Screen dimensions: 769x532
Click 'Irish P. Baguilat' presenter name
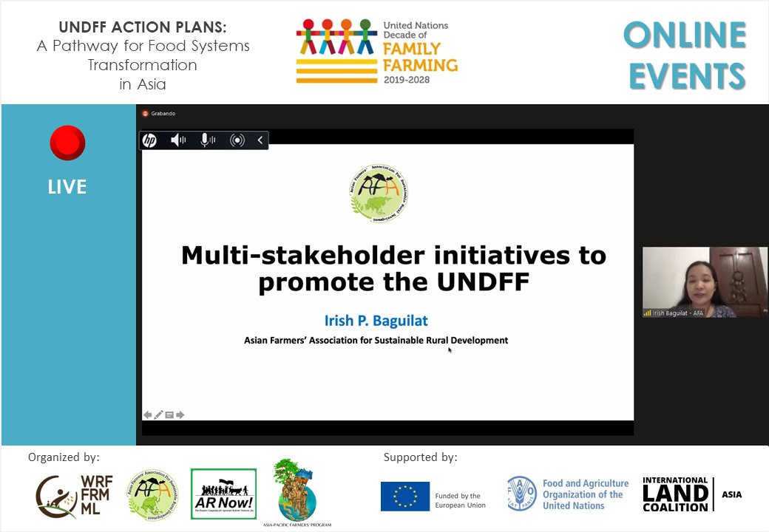pos(376,321)
